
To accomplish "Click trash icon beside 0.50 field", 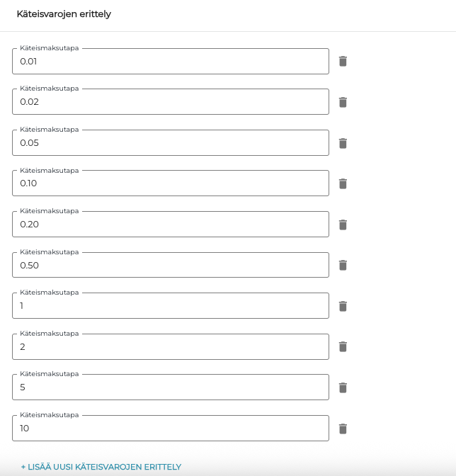I will pyautogui.click(x=343, y=266).
